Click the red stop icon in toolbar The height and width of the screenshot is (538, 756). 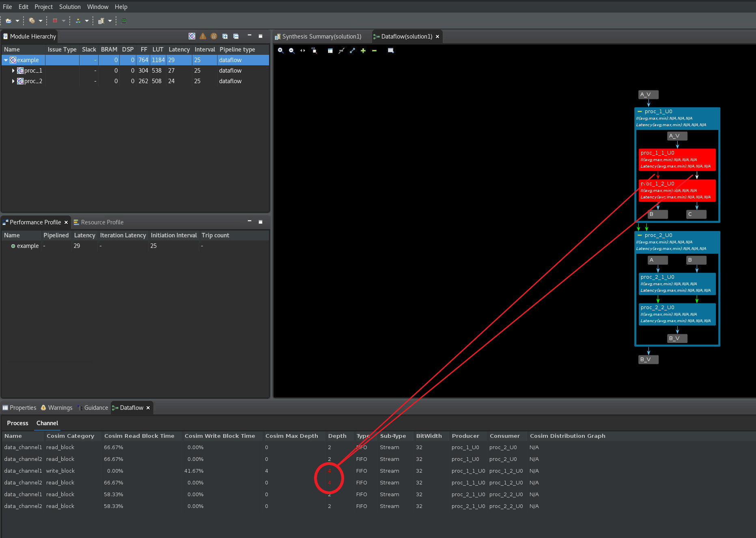(x=55, y=21)
